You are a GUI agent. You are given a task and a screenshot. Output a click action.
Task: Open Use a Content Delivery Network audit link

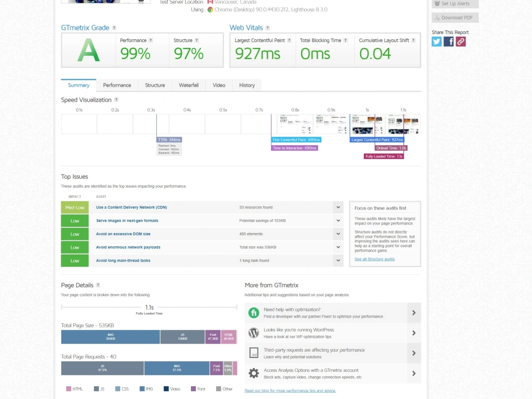tap(131, 207)
